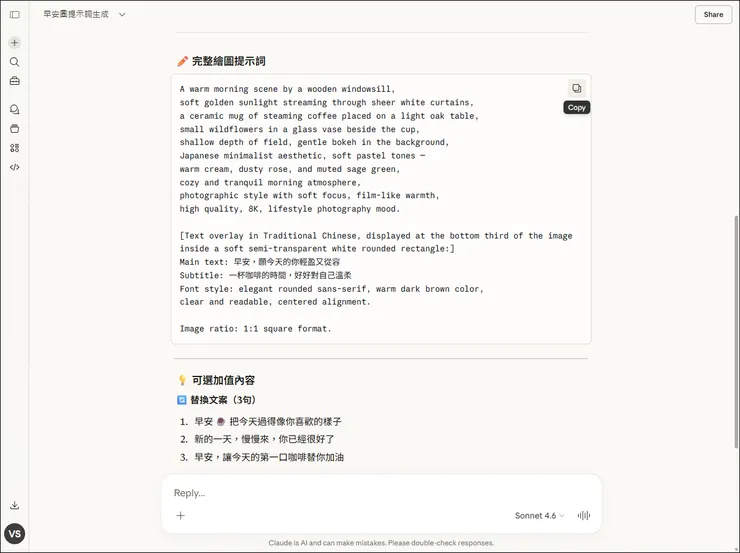Focus the Reply input field
Viewport: 740px width, 553px height.
(x=381, y=493)
